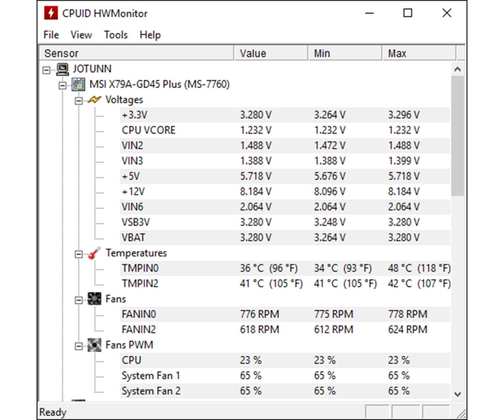
Task: Click the JOTUNN computer icon
Action: [62, 69]
